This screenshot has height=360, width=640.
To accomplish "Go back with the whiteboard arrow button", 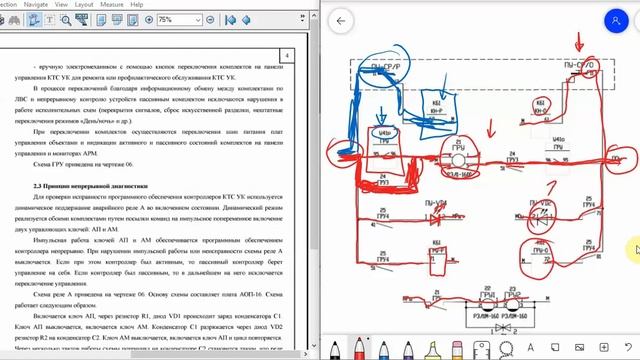I will click(x=341, y=21).
